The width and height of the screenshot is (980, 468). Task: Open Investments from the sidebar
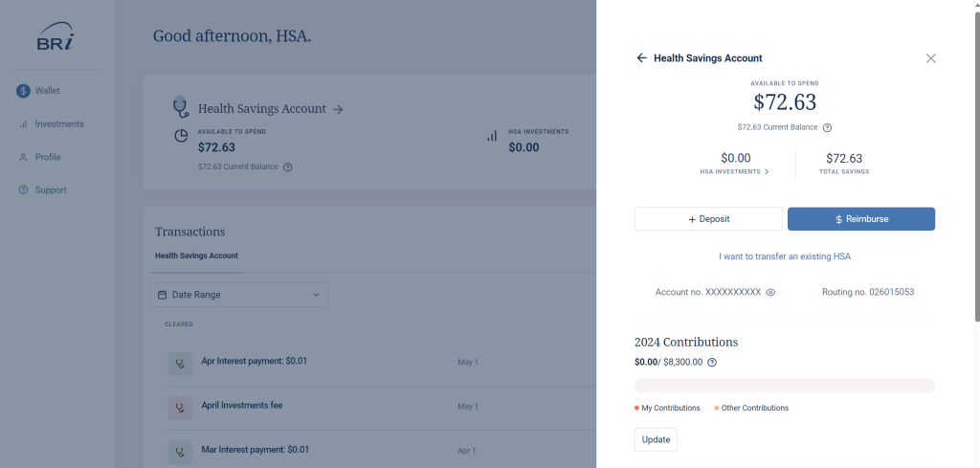click(x=52, y=123)
